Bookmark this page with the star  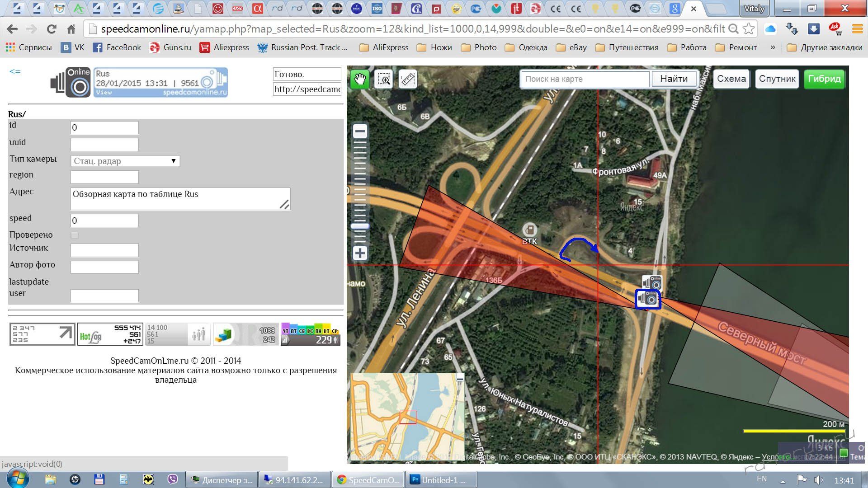pyautogui.click(x=749, y=29)
